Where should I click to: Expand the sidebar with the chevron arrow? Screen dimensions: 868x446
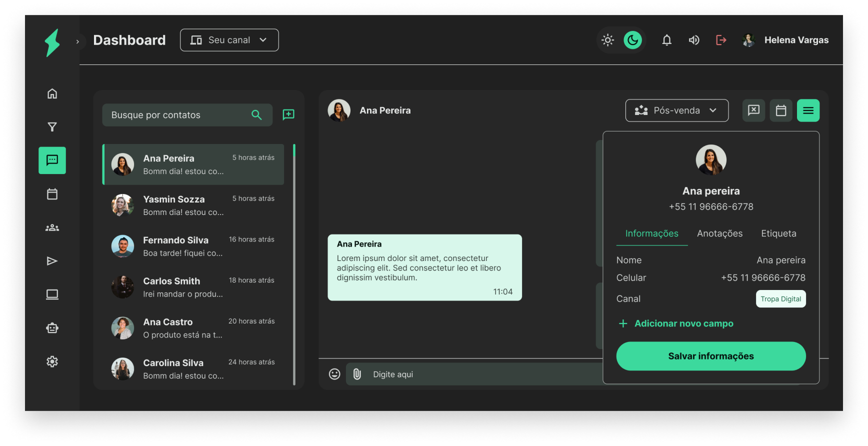coord(77,41)
